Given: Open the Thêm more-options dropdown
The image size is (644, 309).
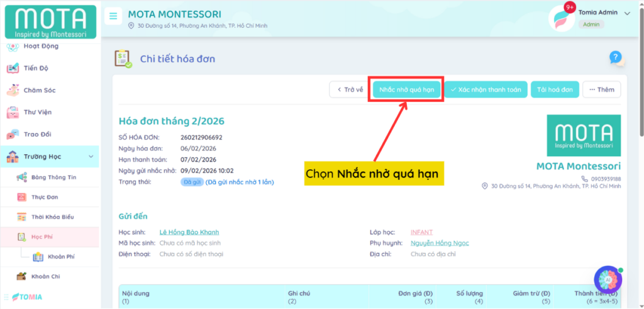Looking at the screenshot, I should (x=601, y=90).
